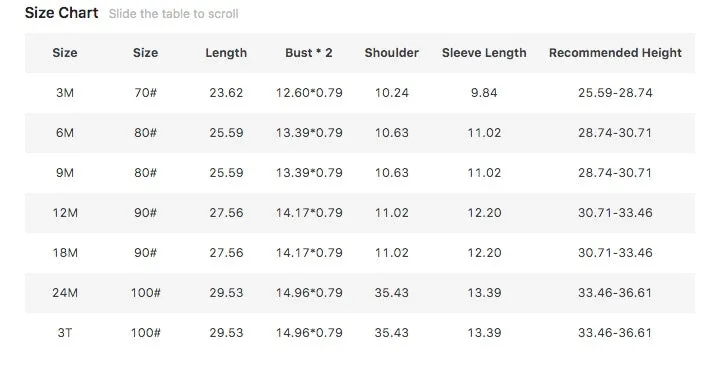
Task: Click the 70# size value
Action: (146, 93)
